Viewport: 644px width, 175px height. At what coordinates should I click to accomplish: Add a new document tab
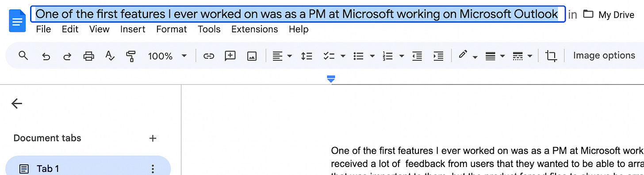(x=153, y=138)
